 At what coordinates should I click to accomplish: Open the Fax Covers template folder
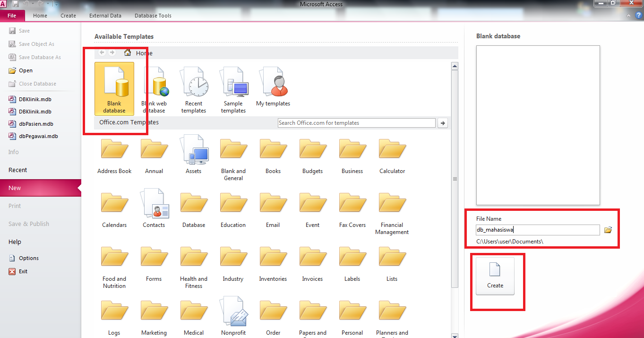352,209
